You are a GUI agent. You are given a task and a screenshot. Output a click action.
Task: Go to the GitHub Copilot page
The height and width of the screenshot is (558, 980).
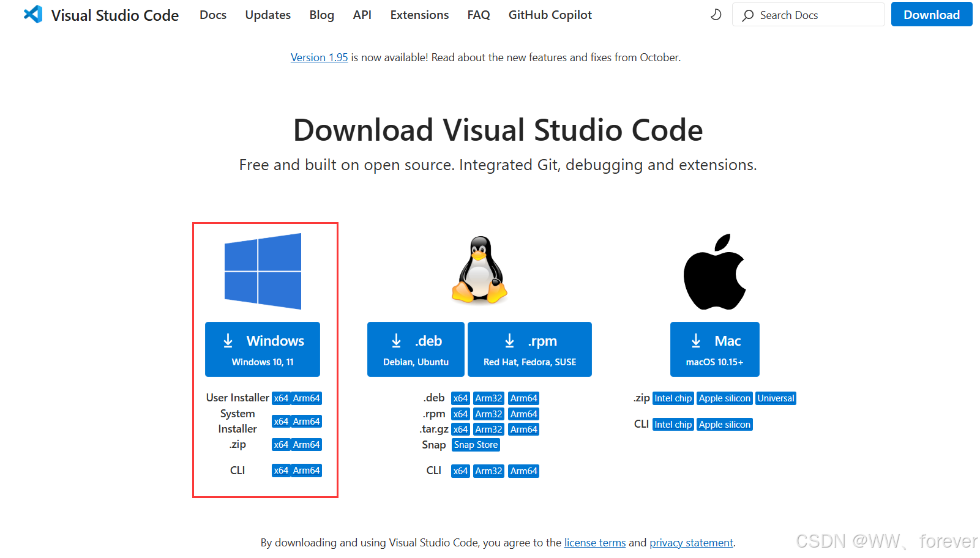[x=550, y=15]
